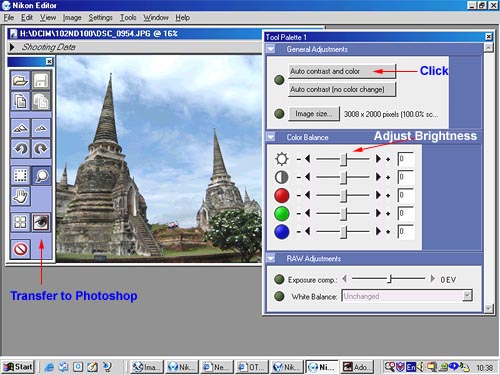Image resolution: width=500 pixels, height=375 pixels.
Task: Click the green color circle
Action: pyautogui.click(x=282, y=214)
